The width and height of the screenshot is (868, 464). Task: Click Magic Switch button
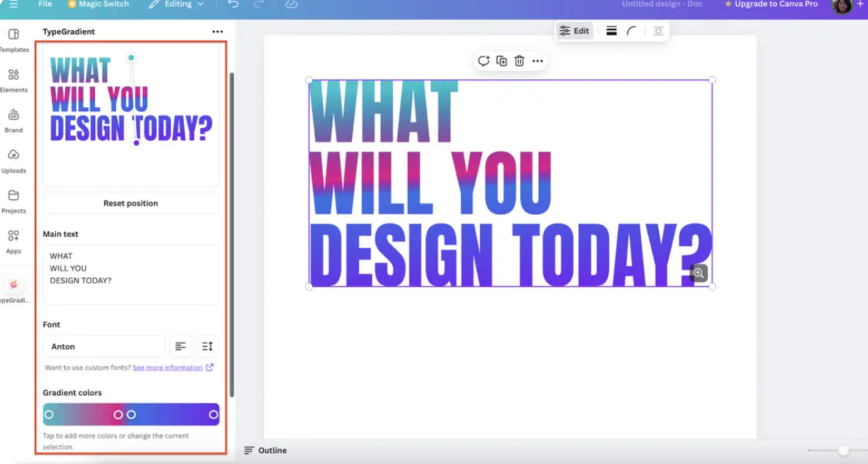pyautogui.click(x=99, y=4)
